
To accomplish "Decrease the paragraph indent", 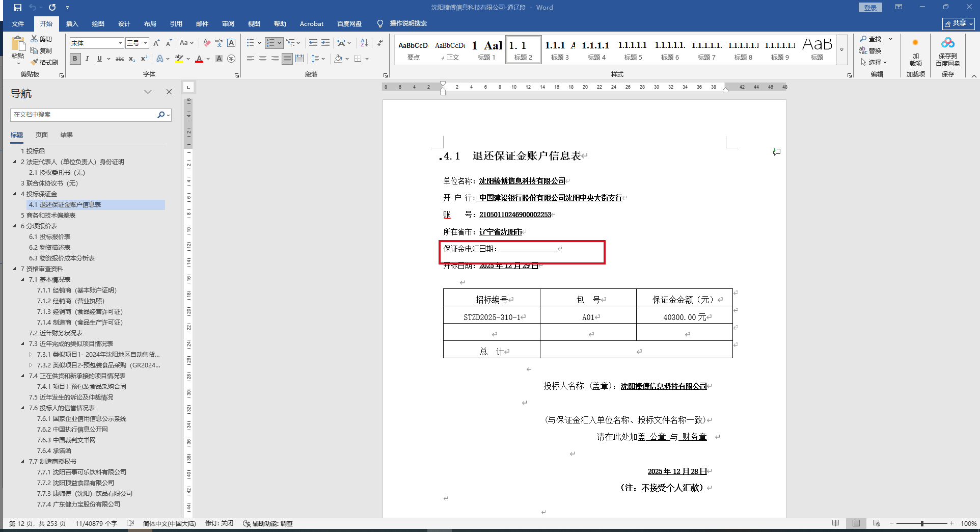I will 313,43.
